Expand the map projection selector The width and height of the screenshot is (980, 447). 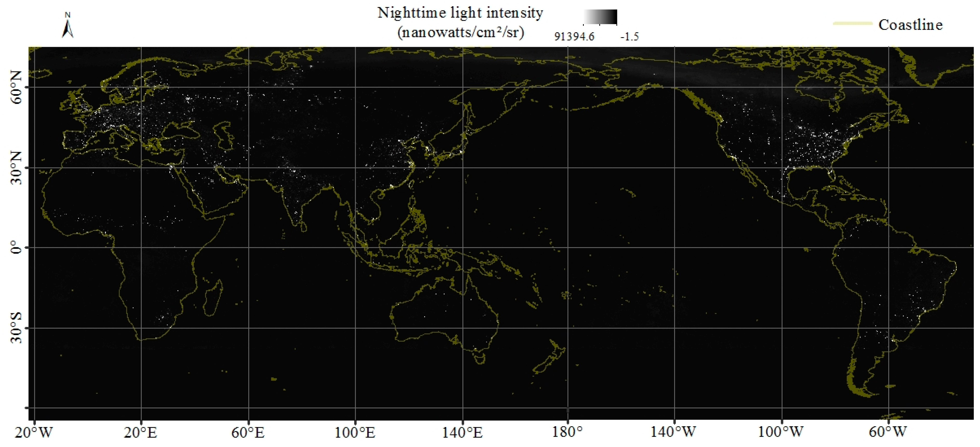point(68,27)
